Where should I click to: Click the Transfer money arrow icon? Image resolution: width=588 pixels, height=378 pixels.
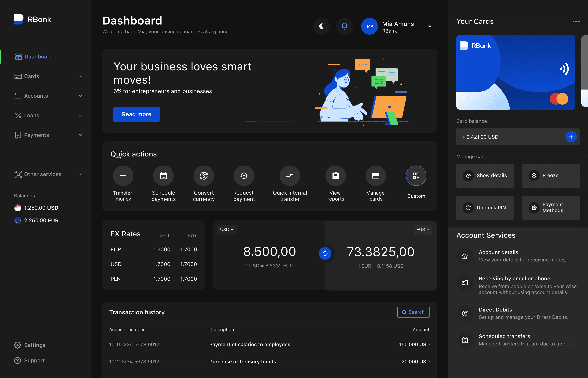[x=123, y=176]
